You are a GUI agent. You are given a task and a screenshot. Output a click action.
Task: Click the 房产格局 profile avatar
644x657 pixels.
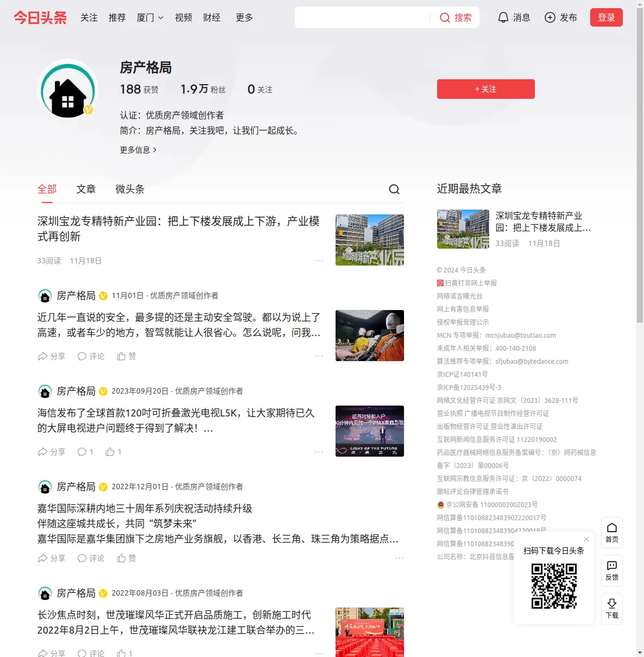(68, 90)
